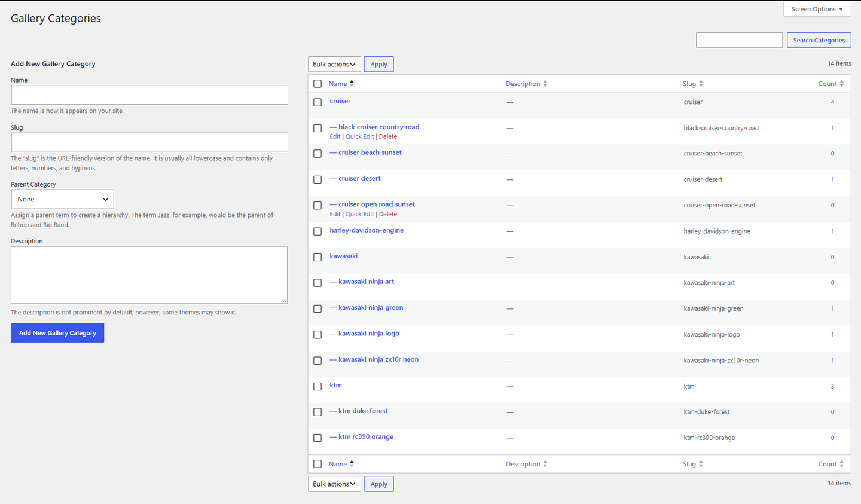The height and width of the screenshot is (504, 861).
Task: Click top Apply button
Action: click(x=378, y=65)
